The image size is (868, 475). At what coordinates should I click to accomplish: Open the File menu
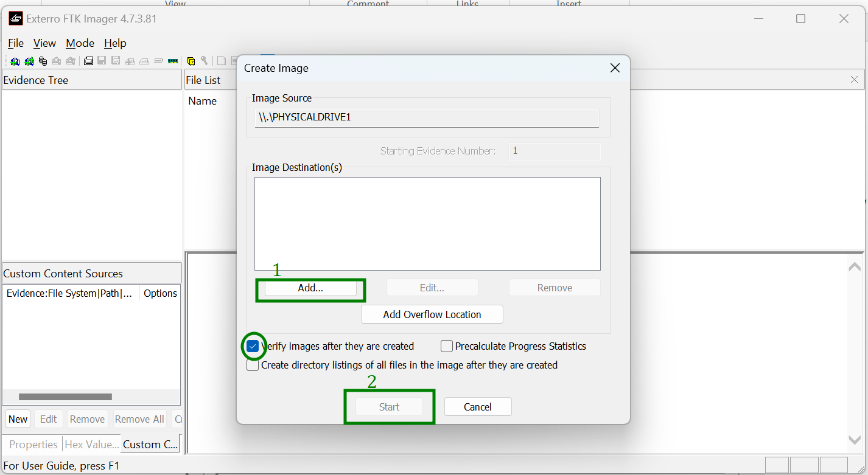click(x=16, y=43)
